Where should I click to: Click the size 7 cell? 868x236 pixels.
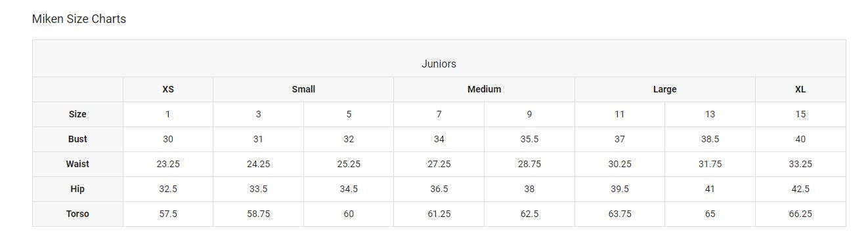click(x=439, y=114)
